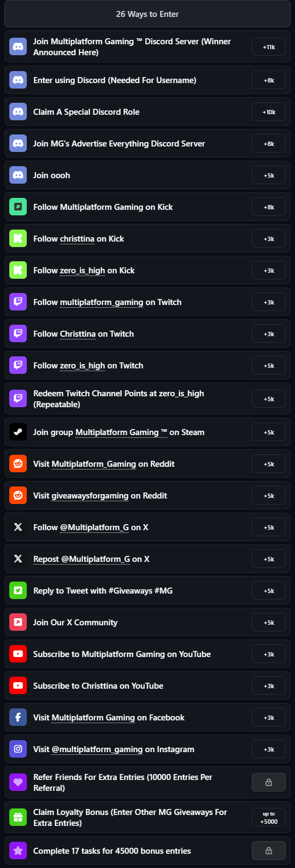Click the YouTube icon for Subscribe to Christtina
Image resolution: width=295 pixels, height=868 pixels.
(x=18, y=686)
